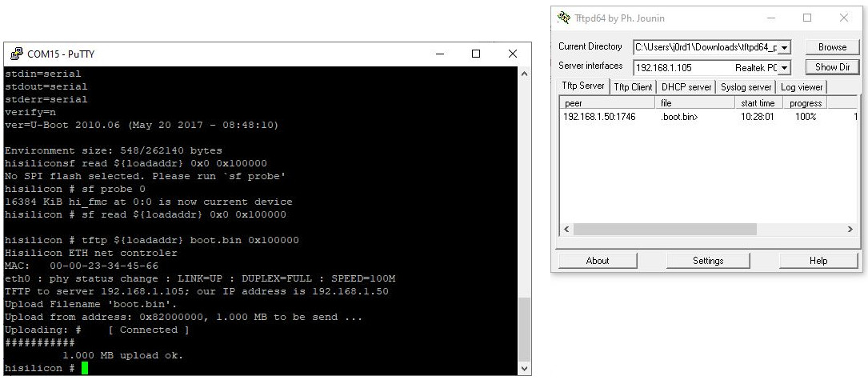
Task: Open Tftpd64 Settings
Action: (x=708, y=261)
